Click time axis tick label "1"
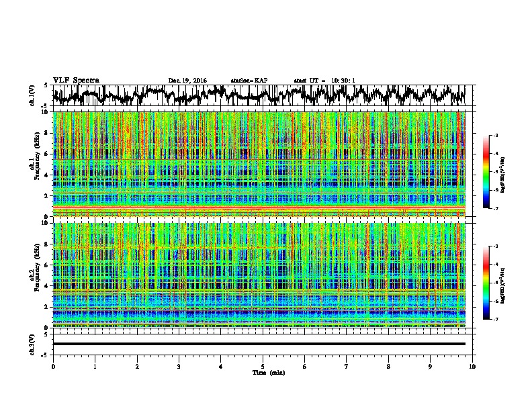Image resolution: width=532 pixels, height=411 pixels. 95,366
